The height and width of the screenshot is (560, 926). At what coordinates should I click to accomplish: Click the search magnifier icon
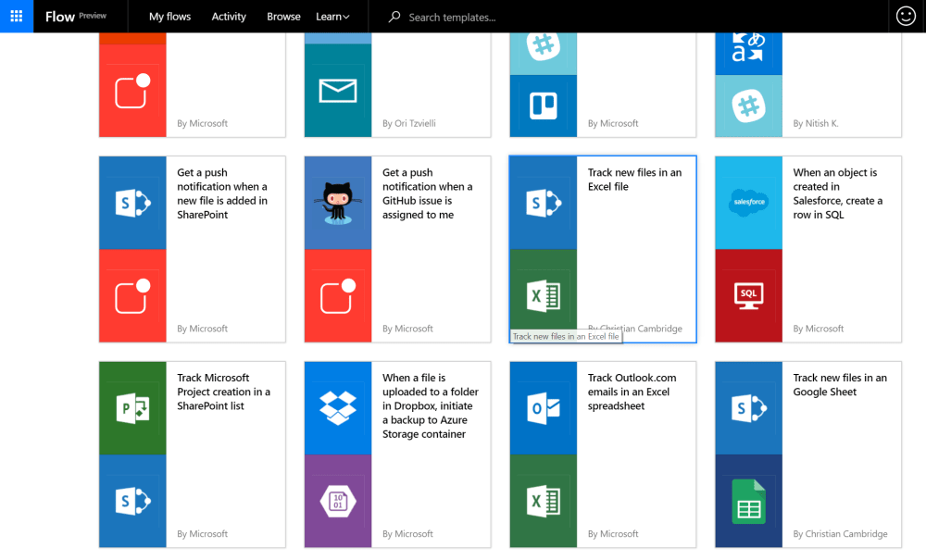(394, 17)
